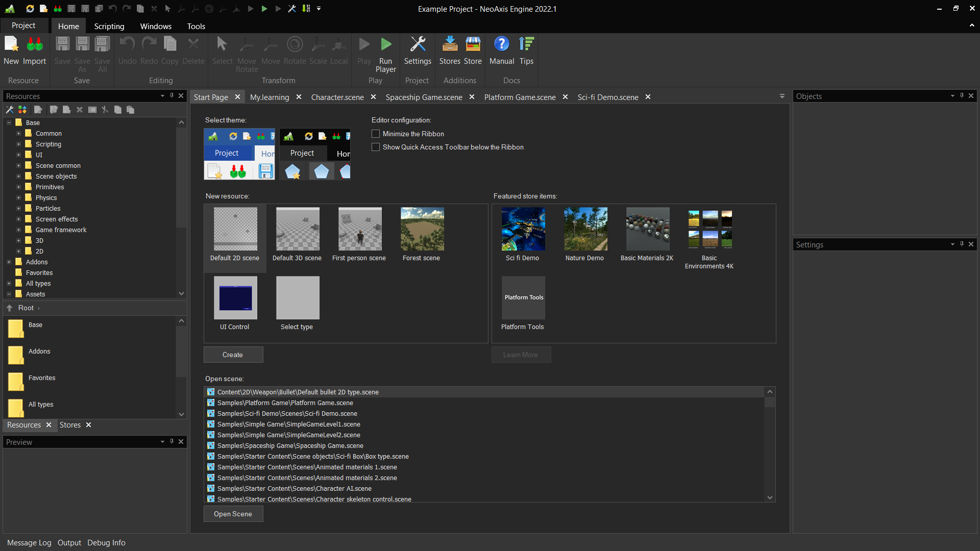Click the Store shop icon
Viewport: 980px width, 551px height.
click(x=473, y=45)
